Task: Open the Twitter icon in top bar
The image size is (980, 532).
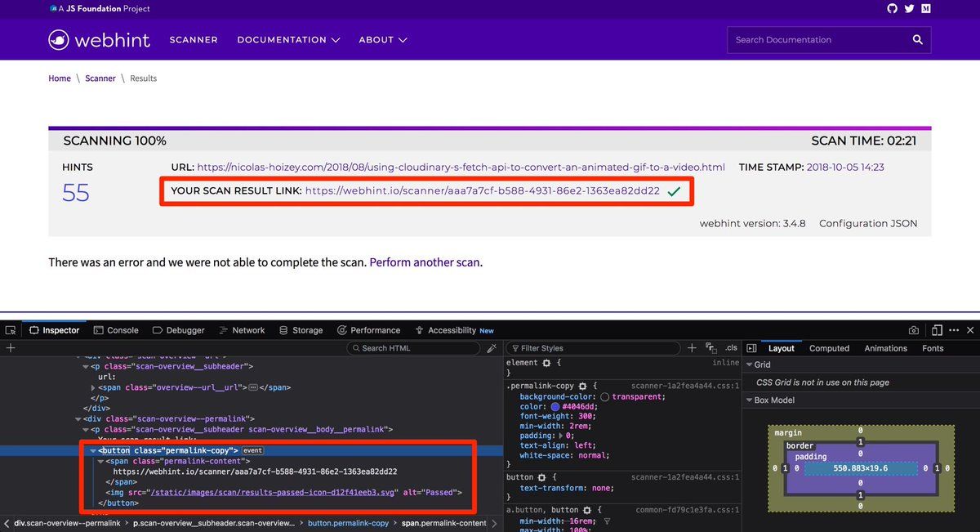Action: point(909,8)
